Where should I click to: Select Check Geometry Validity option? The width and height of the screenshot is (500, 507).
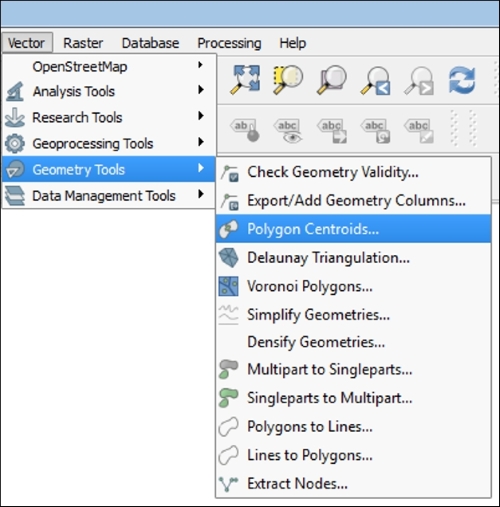353,172
